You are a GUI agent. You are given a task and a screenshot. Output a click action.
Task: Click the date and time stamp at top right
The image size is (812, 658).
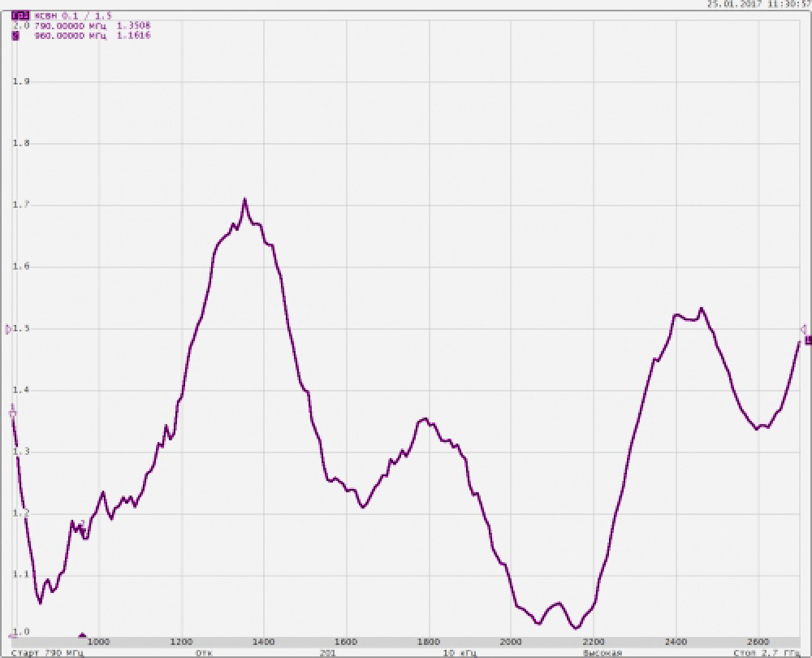759,3
